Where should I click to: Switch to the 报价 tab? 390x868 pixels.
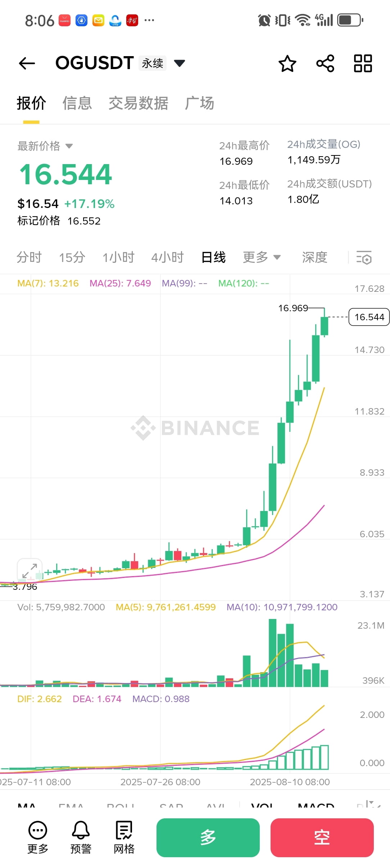[x=31, y=103]
